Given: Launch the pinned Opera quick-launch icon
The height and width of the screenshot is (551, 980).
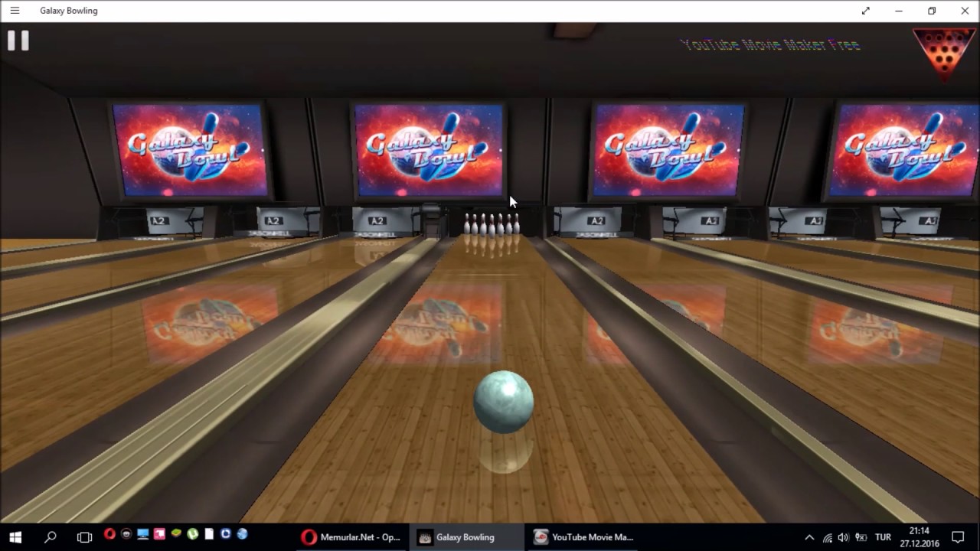Looking at the screenshot, I should (109, 534).
